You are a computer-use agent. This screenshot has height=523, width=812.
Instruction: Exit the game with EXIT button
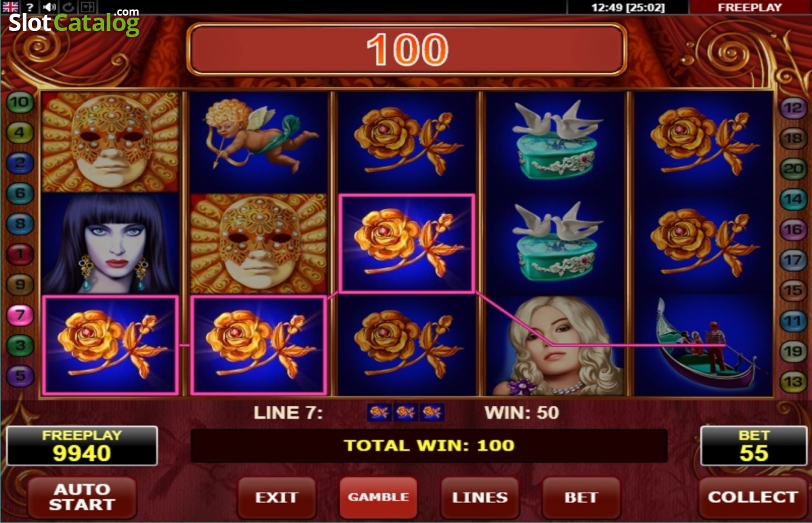click(277, 497)
